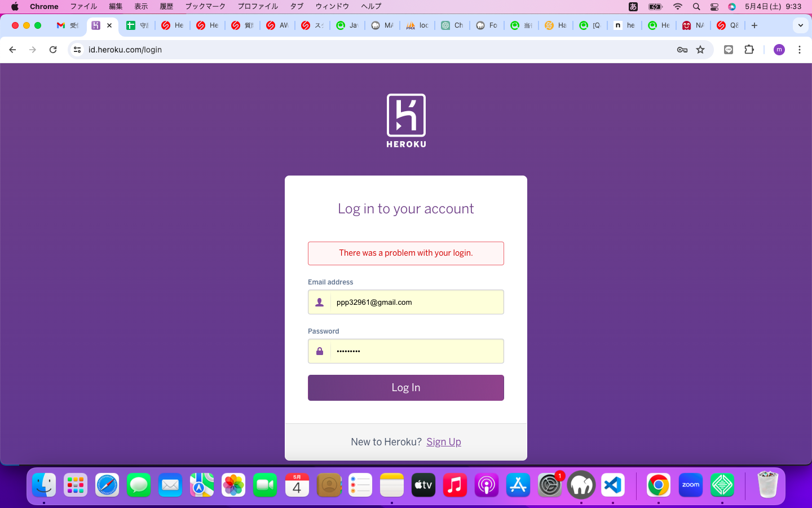Open the Chrome profile avatar menu
Image resolution: width=812 pixels, height=508 pixels.
tap(779, 50)
